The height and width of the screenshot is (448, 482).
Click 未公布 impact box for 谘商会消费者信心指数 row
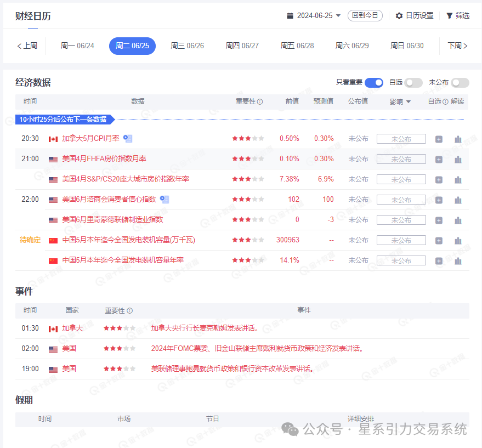click(401, 200)
